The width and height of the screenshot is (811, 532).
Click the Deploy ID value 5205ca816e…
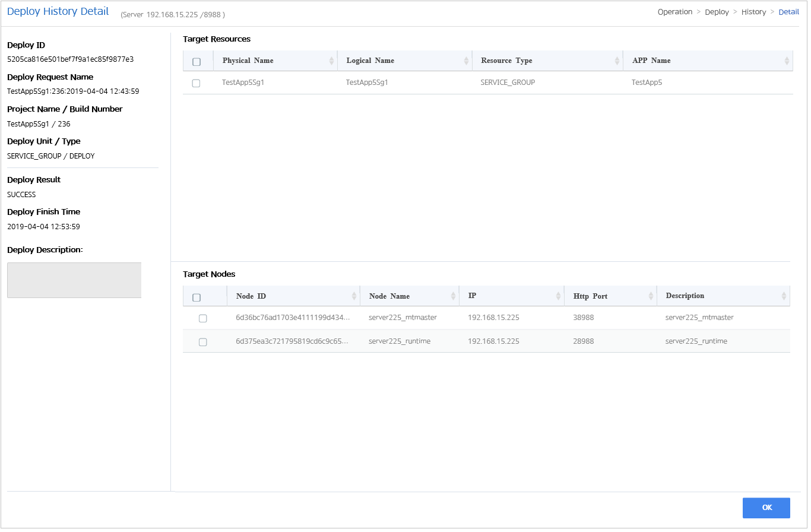pos(70,59)
